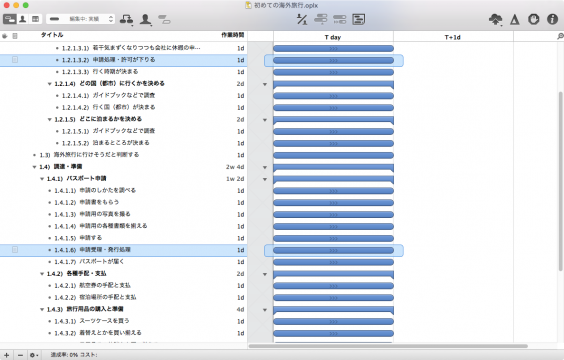Click the 4d effort of row 1.4.3

click(x=240, y=309)
